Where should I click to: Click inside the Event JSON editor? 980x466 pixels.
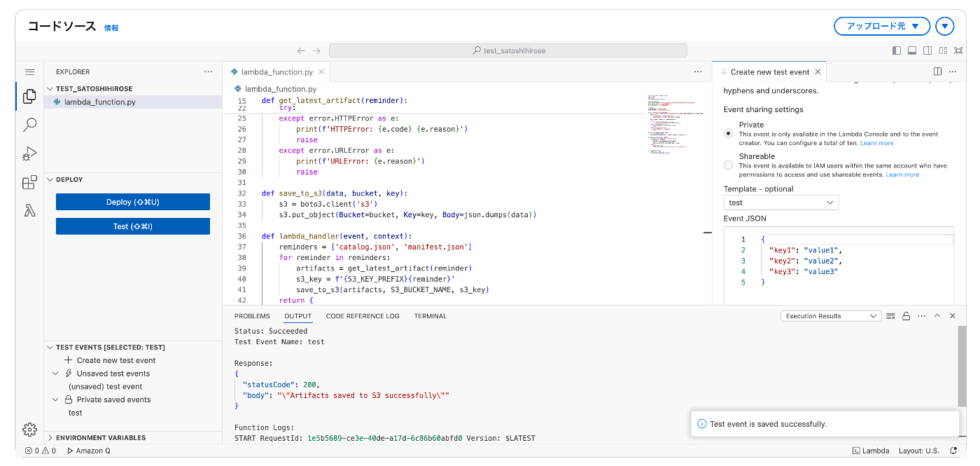pyautogui.click(x=839, y=265)
